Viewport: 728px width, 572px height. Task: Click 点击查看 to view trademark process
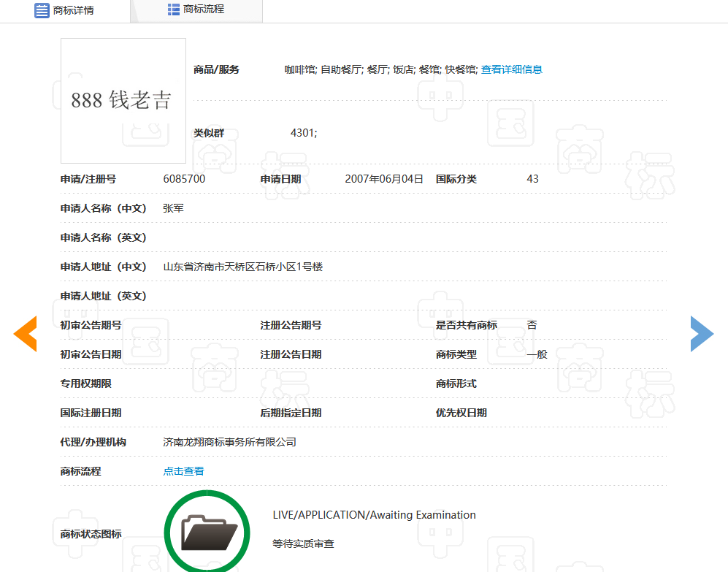[183, 470]
